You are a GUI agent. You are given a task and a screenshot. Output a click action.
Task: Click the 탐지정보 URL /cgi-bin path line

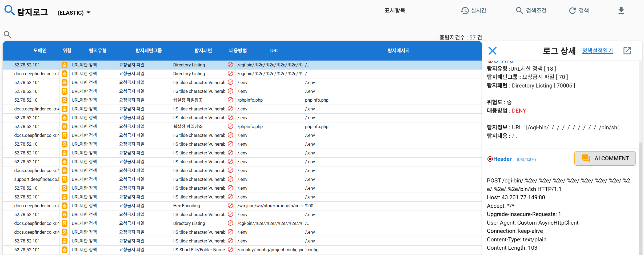(x=553, y=127)
